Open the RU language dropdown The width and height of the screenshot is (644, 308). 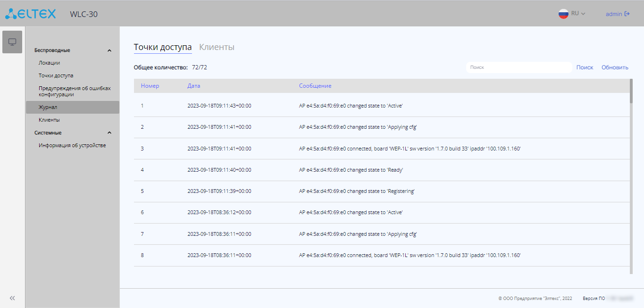click(578, 14)
